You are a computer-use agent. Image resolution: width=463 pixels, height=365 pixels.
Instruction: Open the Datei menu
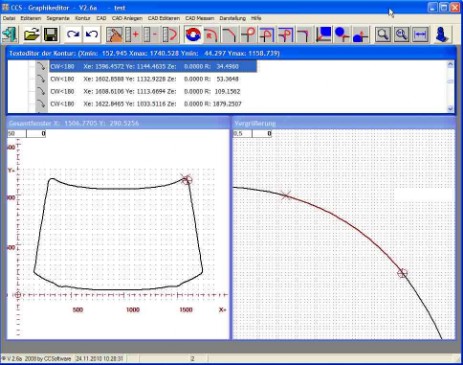[x=9, y=18]
